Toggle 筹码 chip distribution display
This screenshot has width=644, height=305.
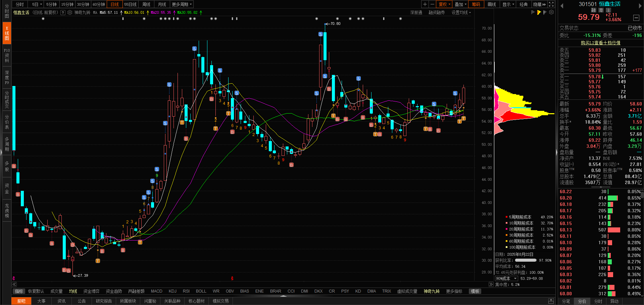476,4
